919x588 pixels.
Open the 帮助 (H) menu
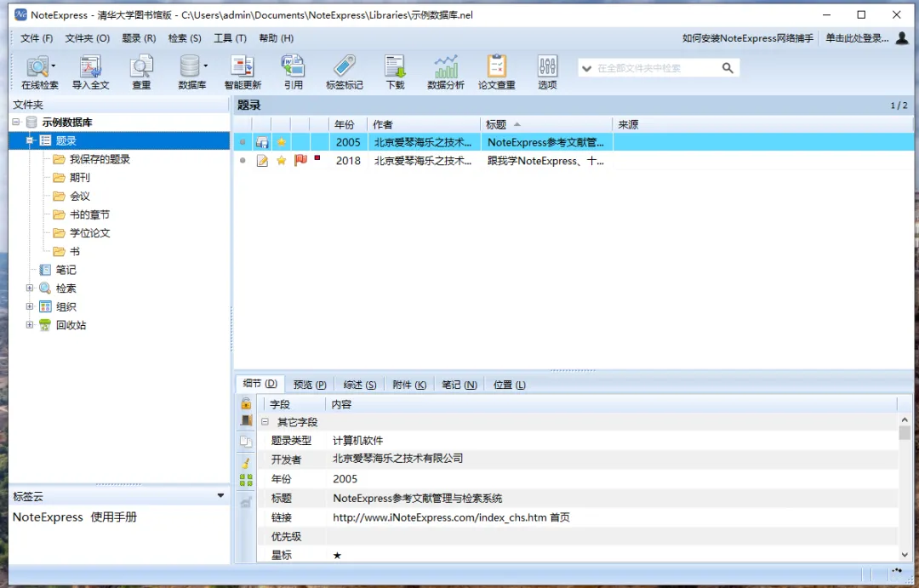tap(276, 38)
